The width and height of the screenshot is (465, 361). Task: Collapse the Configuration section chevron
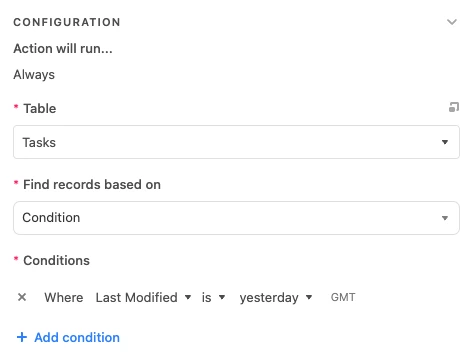click(x=452, y=22)
